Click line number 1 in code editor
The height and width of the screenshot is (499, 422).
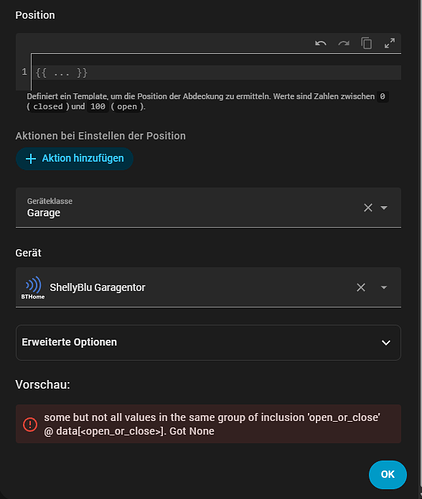pos(24,72)
